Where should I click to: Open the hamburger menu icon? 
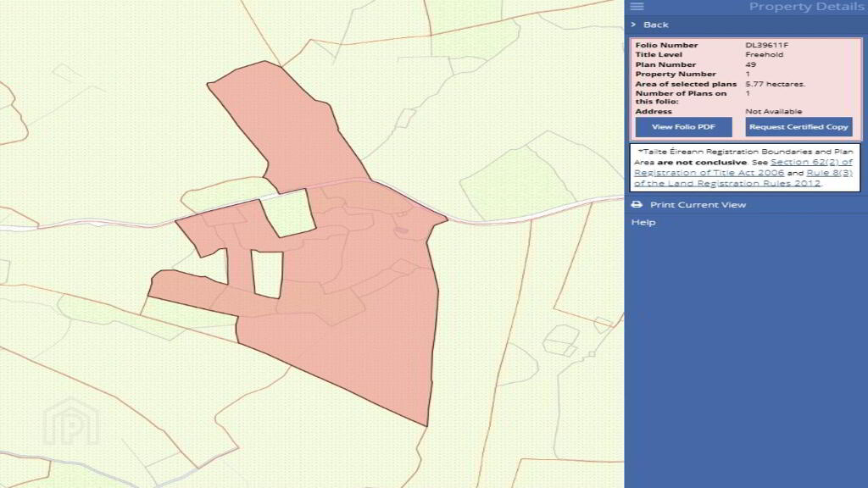[x=637, y=6]
